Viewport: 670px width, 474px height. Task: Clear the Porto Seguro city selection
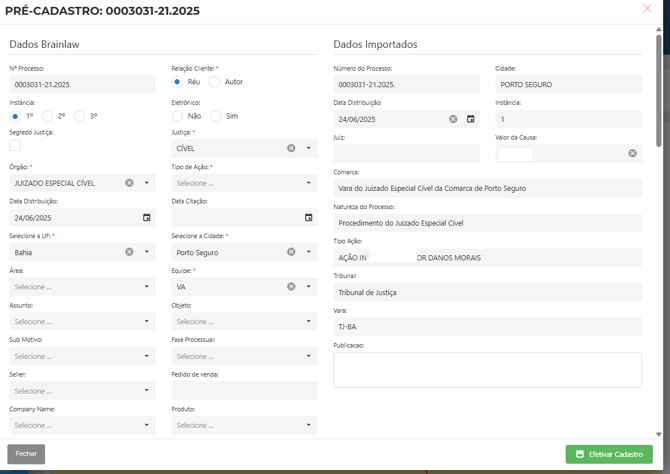(x=291, y=252)
